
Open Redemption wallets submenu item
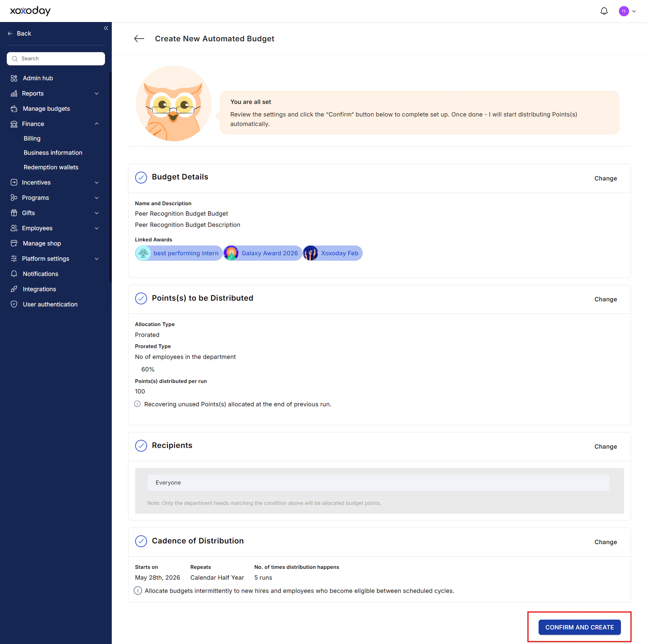51,167
